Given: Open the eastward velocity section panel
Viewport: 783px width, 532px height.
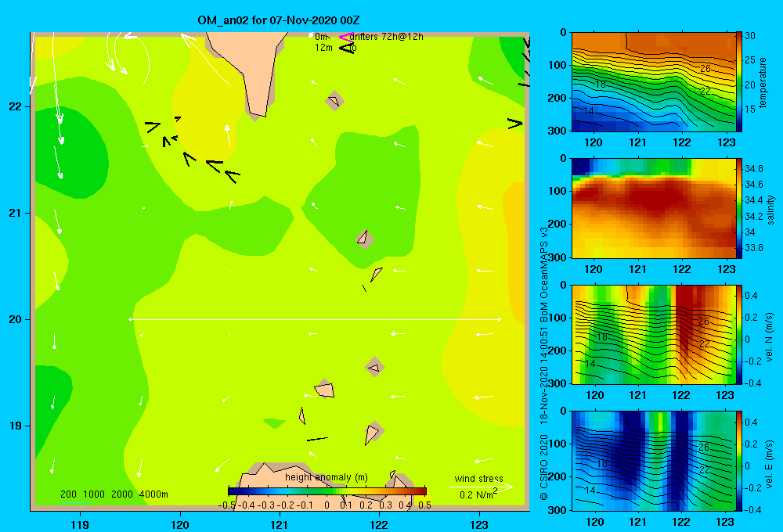Looking at the screenshot, I should tap(654, 461).
